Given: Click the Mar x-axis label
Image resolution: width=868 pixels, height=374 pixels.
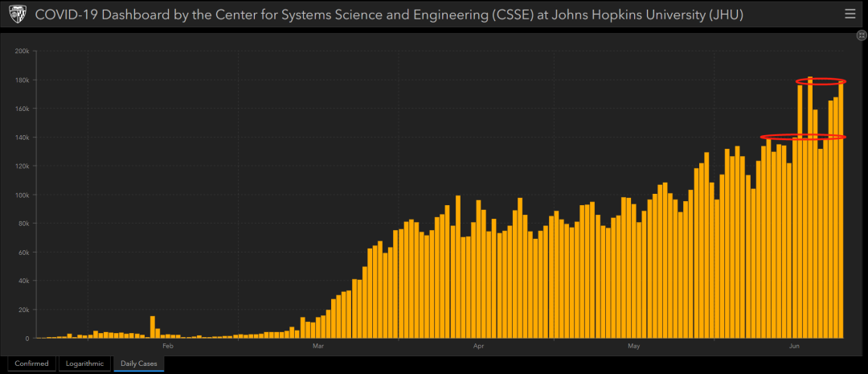Looking at the screenshot, I should click(318, 347).
